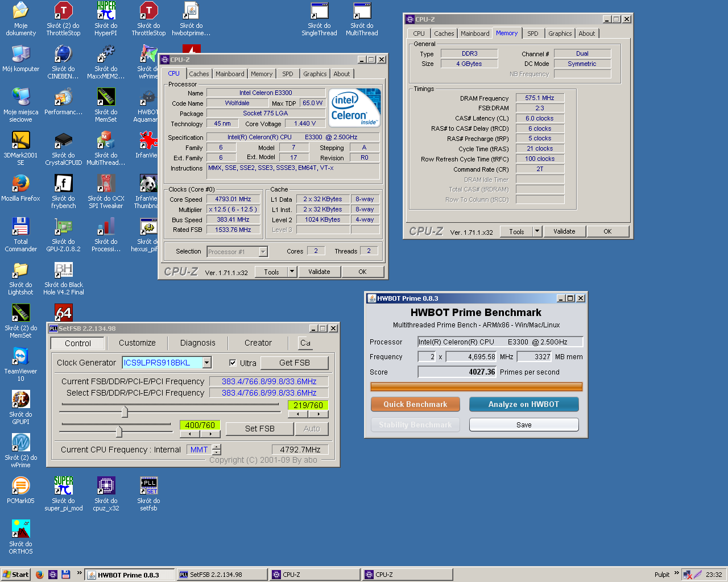The image size is (728, 582).
Task: Click the Auto button in SetFSB
Action: click(312, 429)
